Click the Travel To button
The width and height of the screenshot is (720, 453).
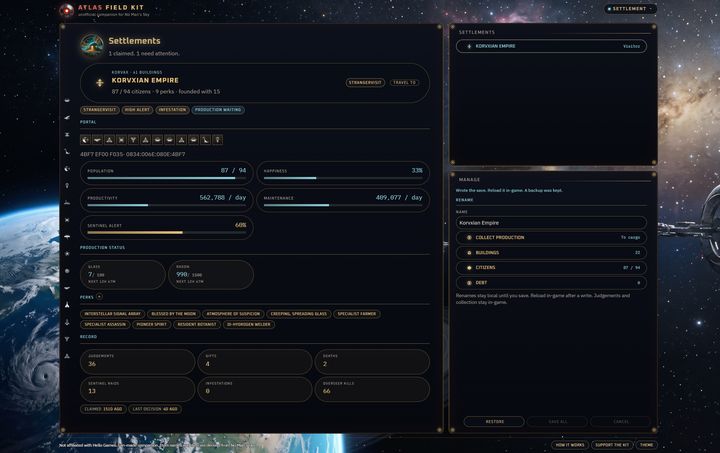click(405, 83)
